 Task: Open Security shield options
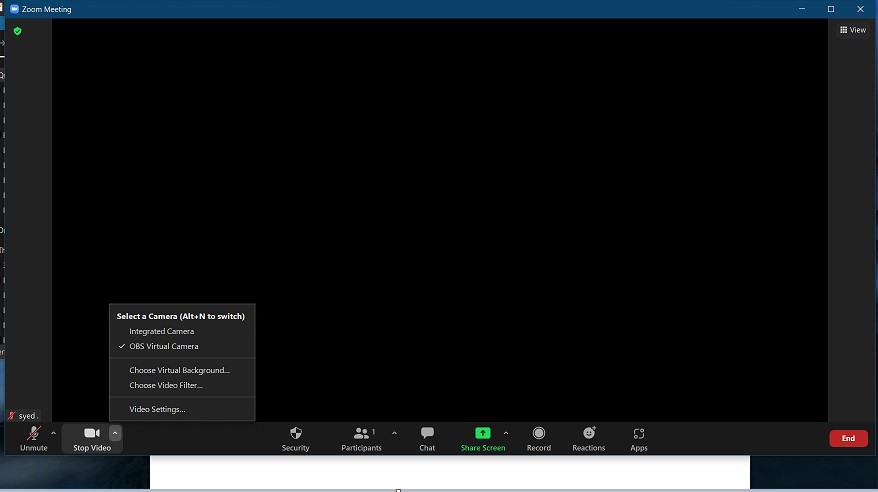(296, 438)
